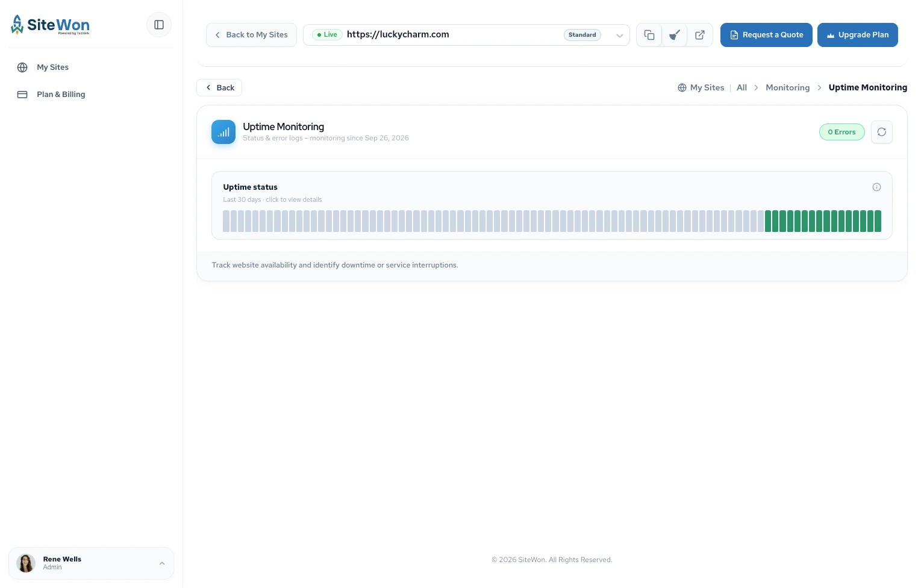
Task: Click the SiteWon logo
Action: (50, 25)
